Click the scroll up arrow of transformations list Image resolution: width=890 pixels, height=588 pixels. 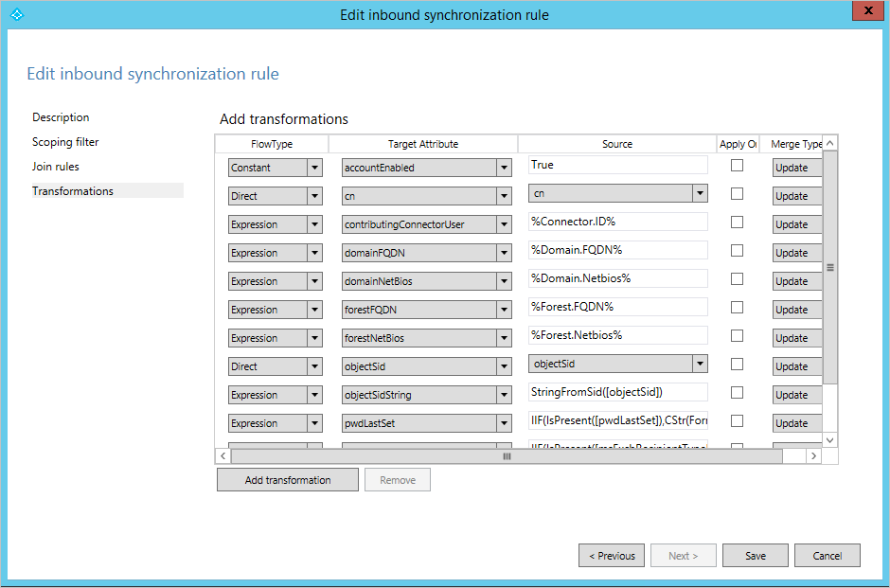click(x=829, y=143)
